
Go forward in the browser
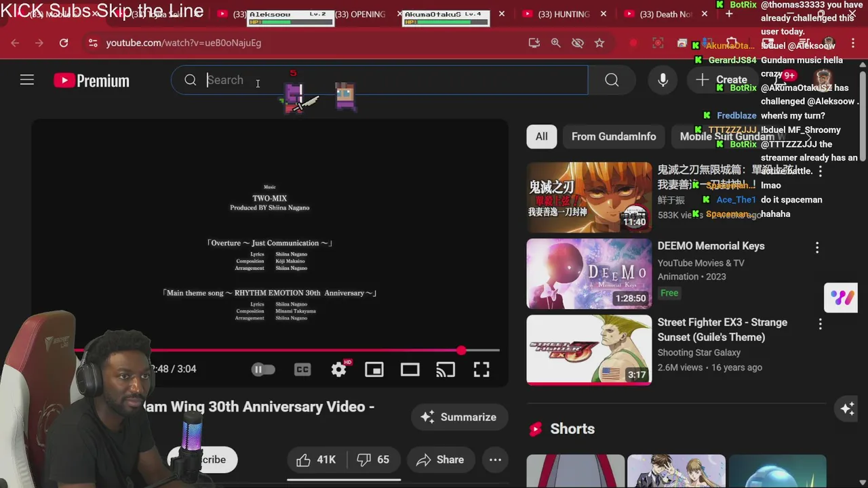coord(39,43)
